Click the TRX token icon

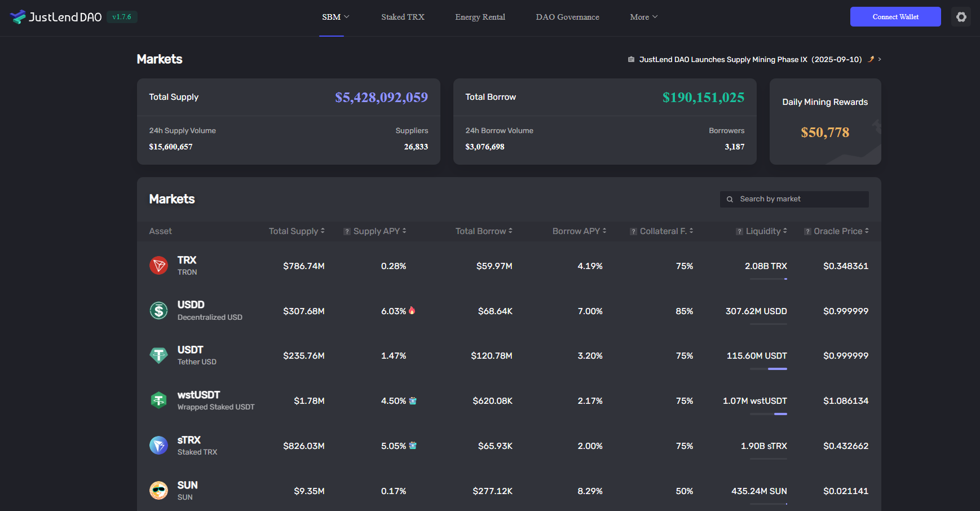[158, 266]
